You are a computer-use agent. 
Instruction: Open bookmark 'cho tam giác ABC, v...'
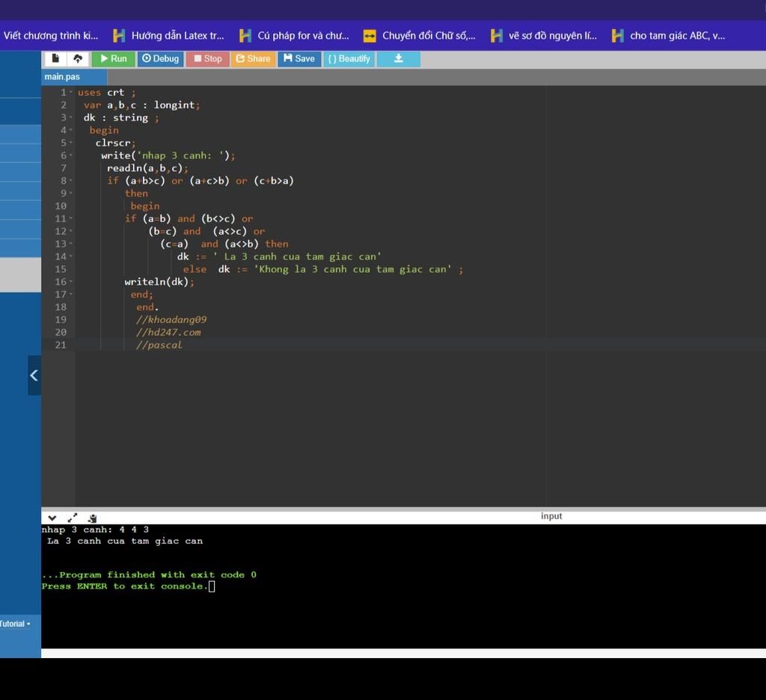pyautogui.click(x=668, y=36)
